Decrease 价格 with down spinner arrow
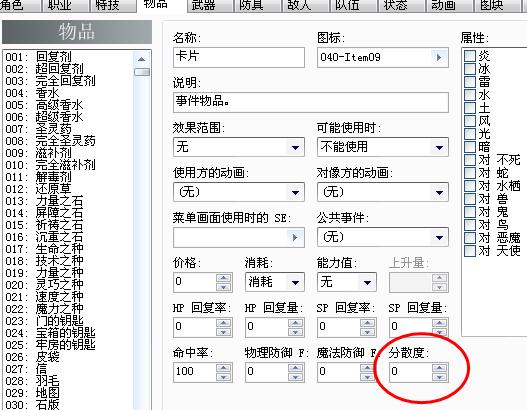527x410 pixels. coord(223,287)
